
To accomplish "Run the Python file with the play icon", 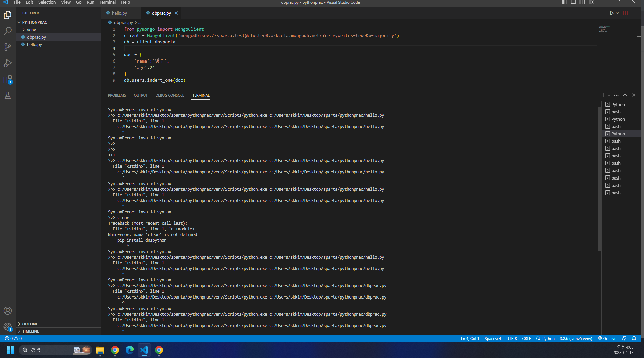I will [611, 13].
